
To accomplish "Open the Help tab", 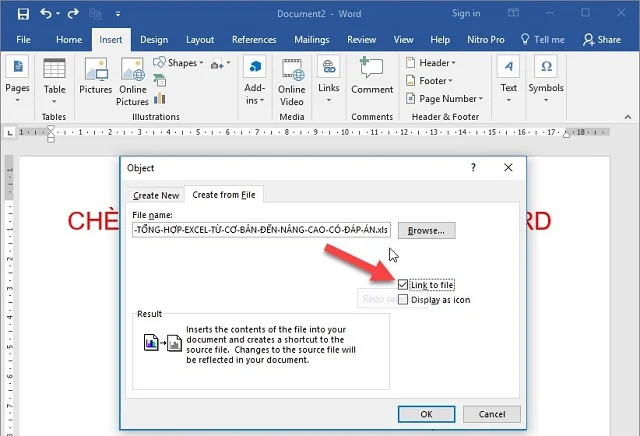I will point(440,40).
